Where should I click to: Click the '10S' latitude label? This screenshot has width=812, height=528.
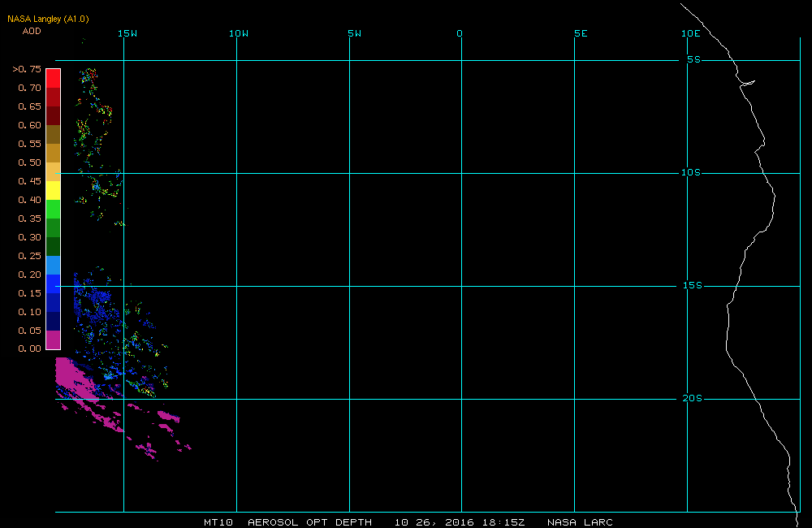(691, 172)
